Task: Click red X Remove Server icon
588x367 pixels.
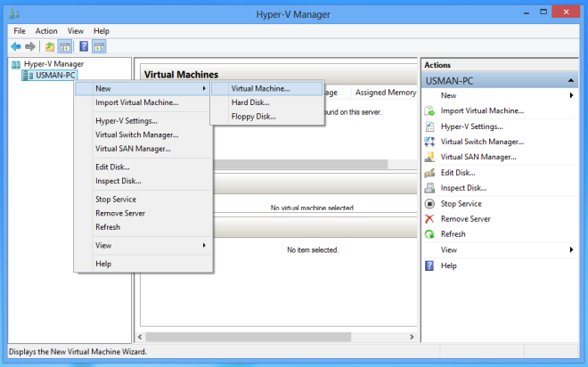Action: tap(429, 219)
